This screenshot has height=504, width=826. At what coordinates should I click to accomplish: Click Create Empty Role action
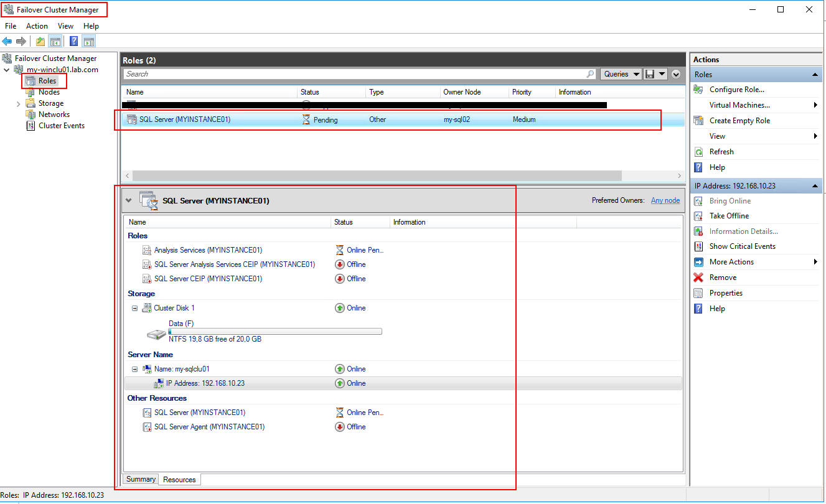(x=739, y=121)
